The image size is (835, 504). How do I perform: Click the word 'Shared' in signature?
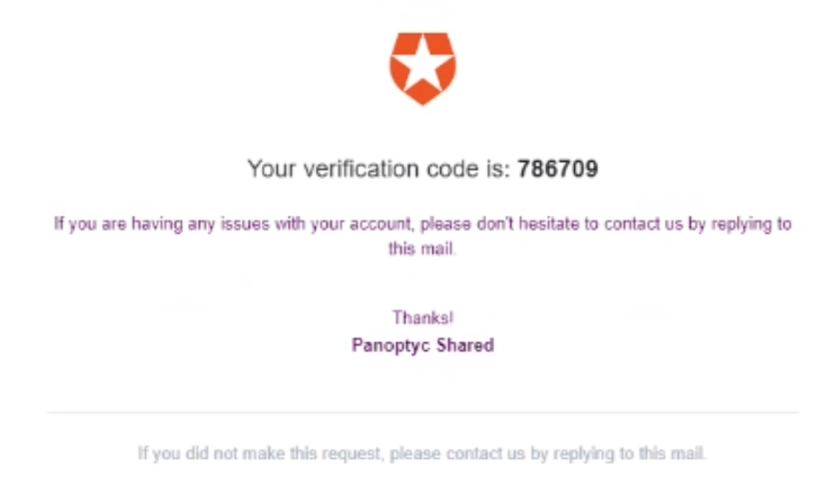(465, 345)
